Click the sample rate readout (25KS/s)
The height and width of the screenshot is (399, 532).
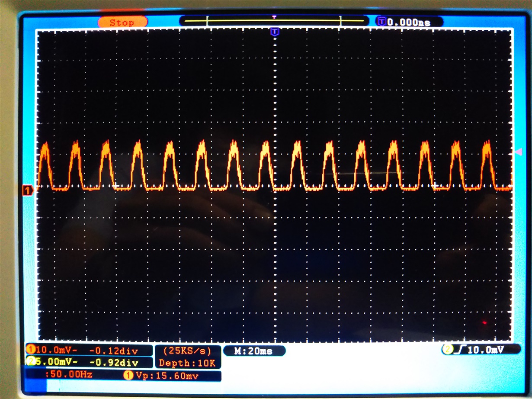[x=187, y=350]
